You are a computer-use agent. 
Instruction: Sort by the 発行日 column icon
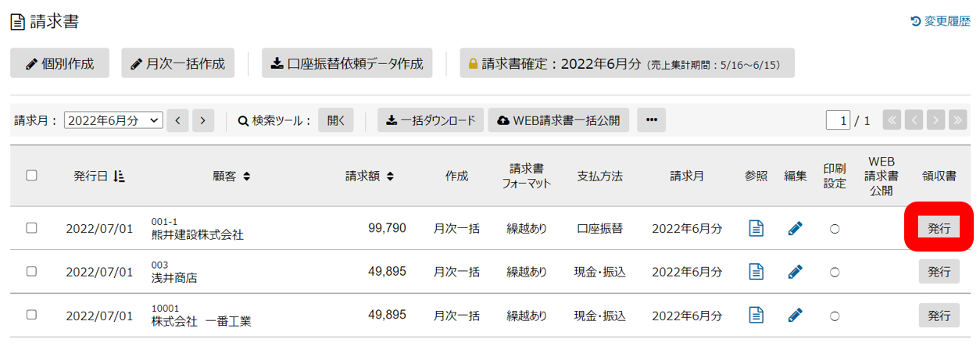coord(120,177)
